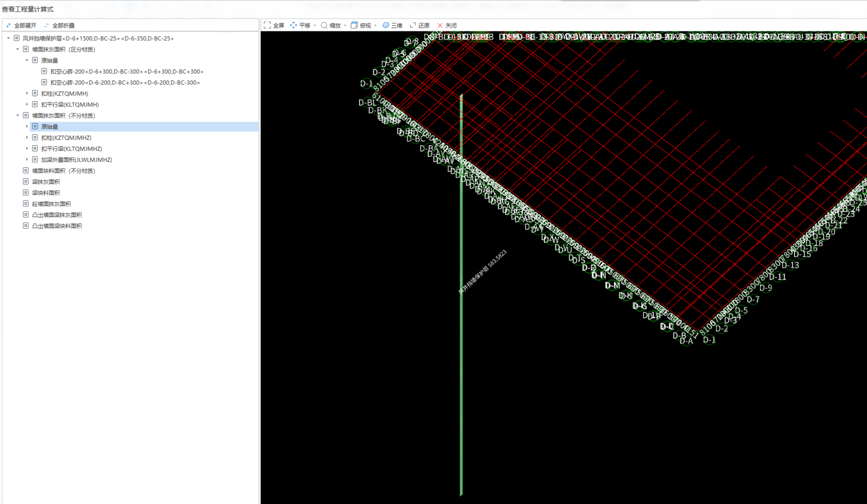Collapse 墙面抹灰面积（区分材质）node
This screenshot has height=504, width=867.
click(18, 49)
